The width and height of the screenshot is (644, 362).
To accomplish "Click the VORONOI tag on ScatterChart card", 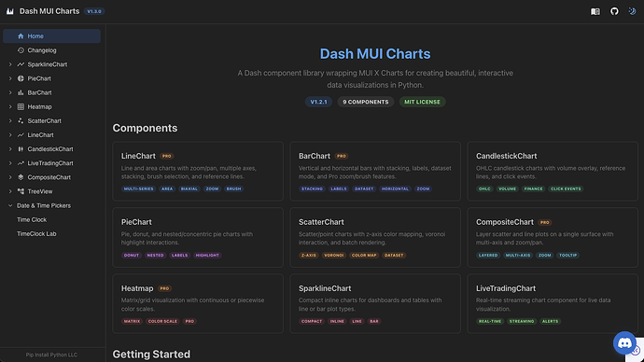I will pyautogui.click(x=334, y=256).
